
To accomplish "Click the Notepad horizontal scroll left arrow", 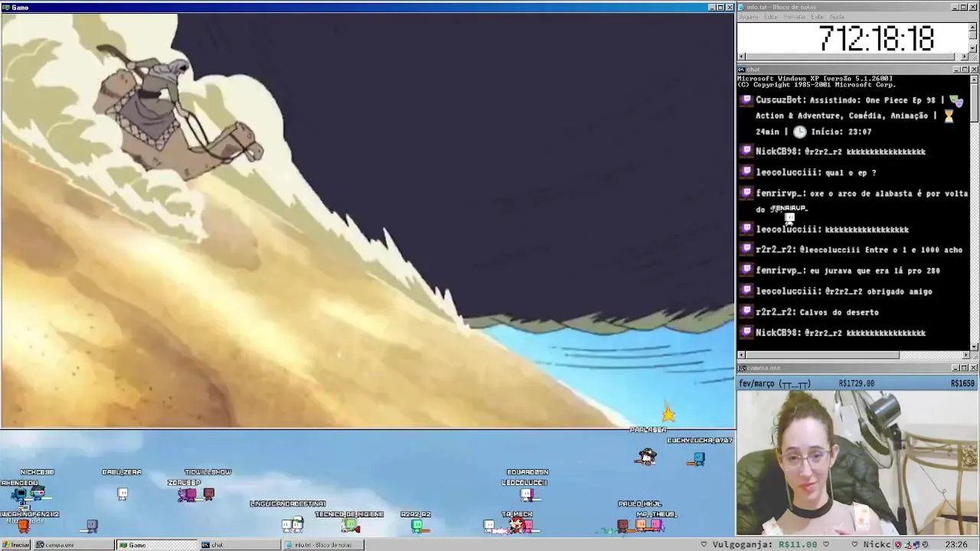I will click(x=741, y=56).
